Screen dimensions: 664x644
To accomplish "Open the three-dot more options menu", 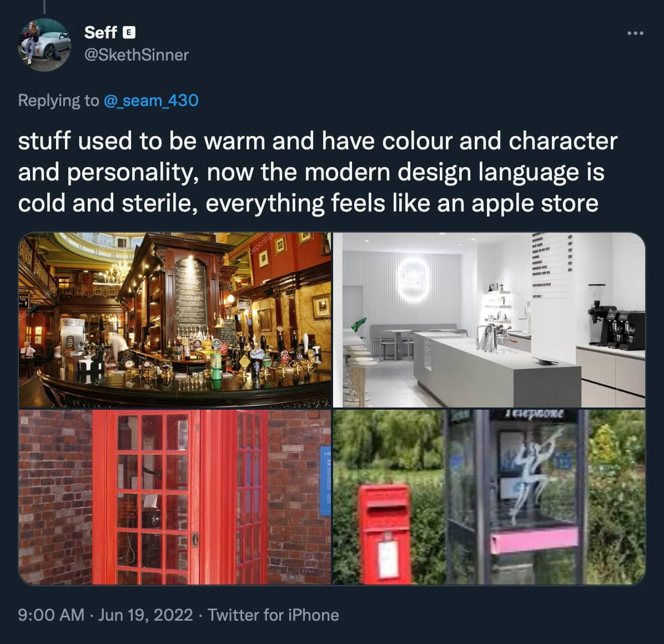I will tap(635, 33).
